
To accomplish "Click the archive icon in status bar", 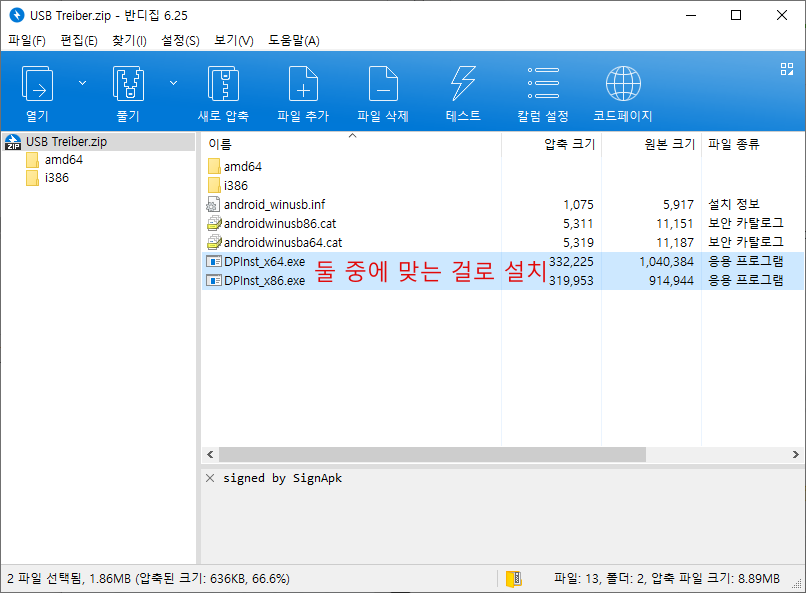I will pyautogui.click(x=514, y=579).
